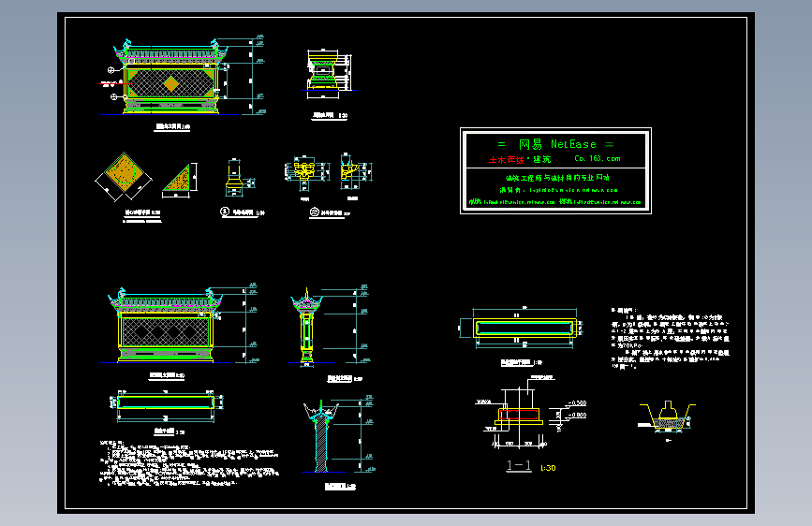Select the yellow bracket detail drawing left of marker 2

click(304, 172)
